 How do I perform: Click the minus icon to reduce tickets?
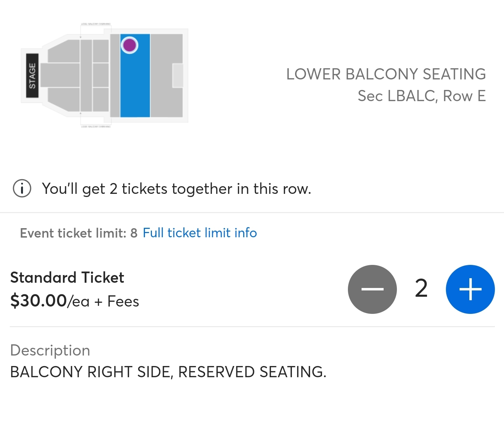coord(372,289)
